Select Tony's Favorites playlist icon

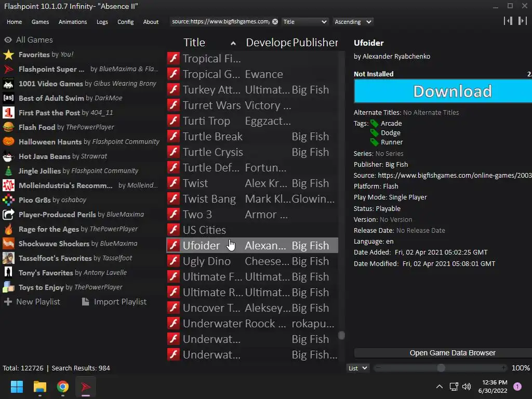[x=8, y=272]
